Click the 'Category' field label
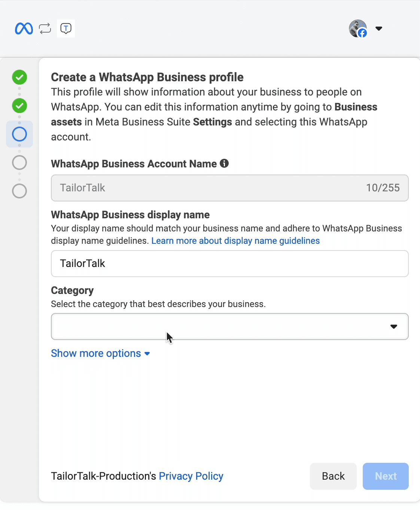Screen dimensions: 420x510 tap(72, 291)
